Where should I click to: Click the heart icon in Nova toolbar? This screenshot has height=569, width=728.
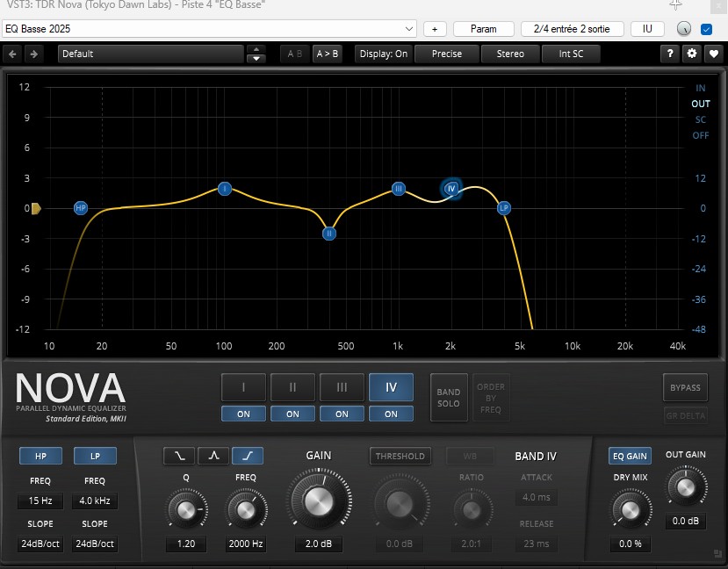point(714,54)
